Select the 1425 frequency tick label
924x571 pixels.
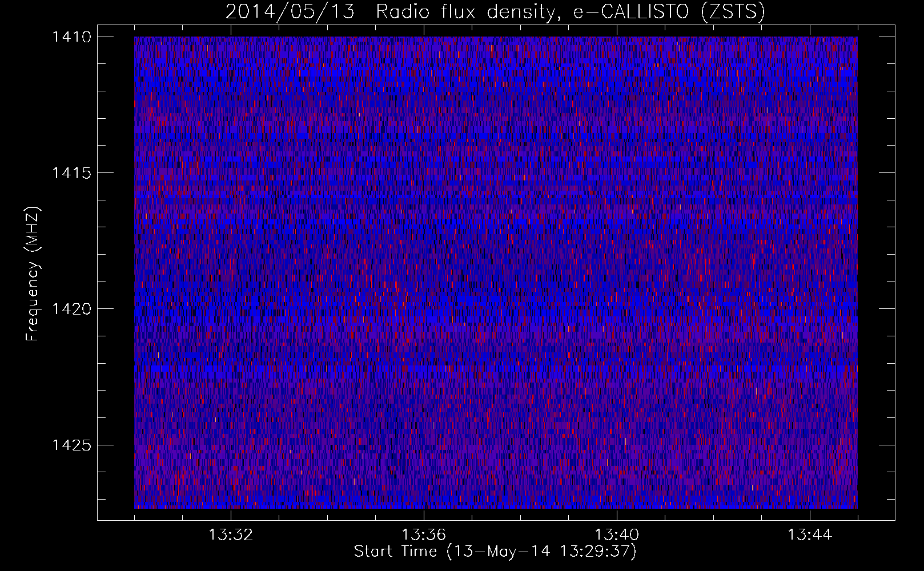[71, 445]
